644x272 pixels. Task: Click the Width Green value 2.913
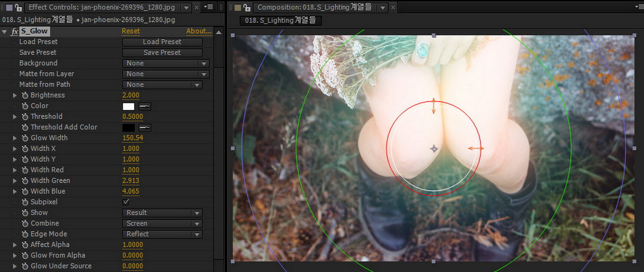click(x=131, y=181)
